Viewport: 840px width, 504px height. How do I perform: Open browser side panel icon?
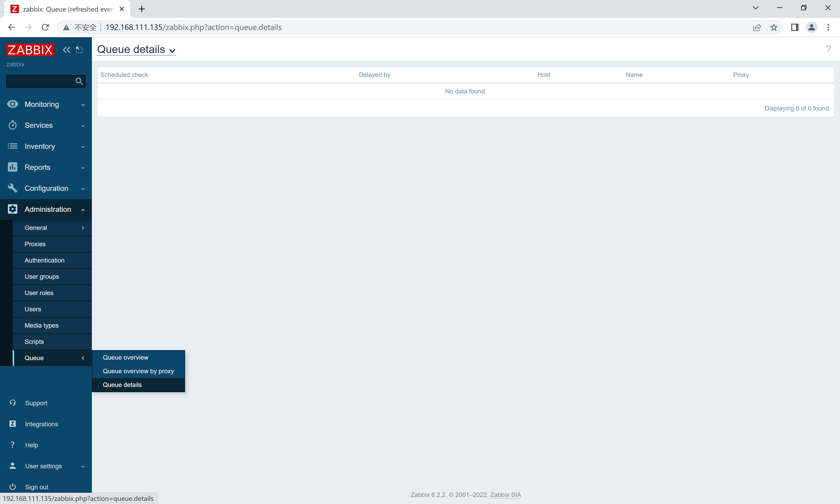coord(795,27)
